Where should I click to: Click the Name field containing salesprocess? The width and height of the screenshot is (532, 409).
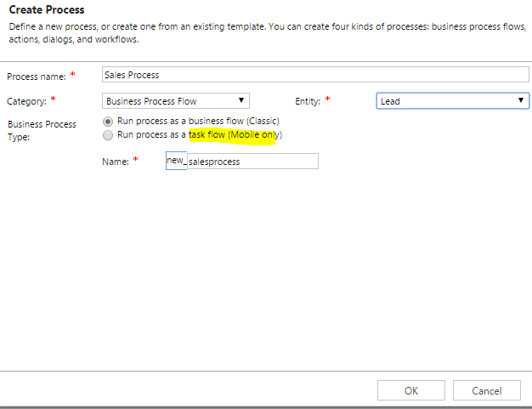(252, 162)
